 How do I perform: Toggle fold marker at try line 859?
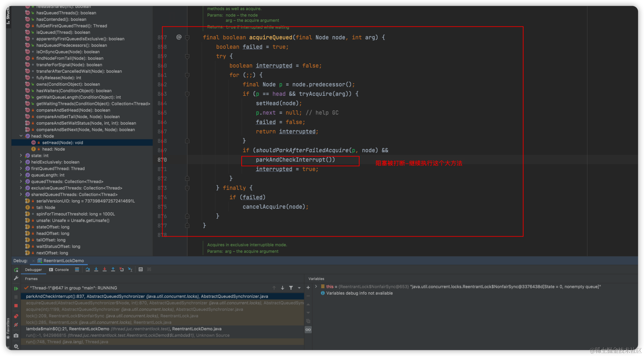tap(187, 56)
